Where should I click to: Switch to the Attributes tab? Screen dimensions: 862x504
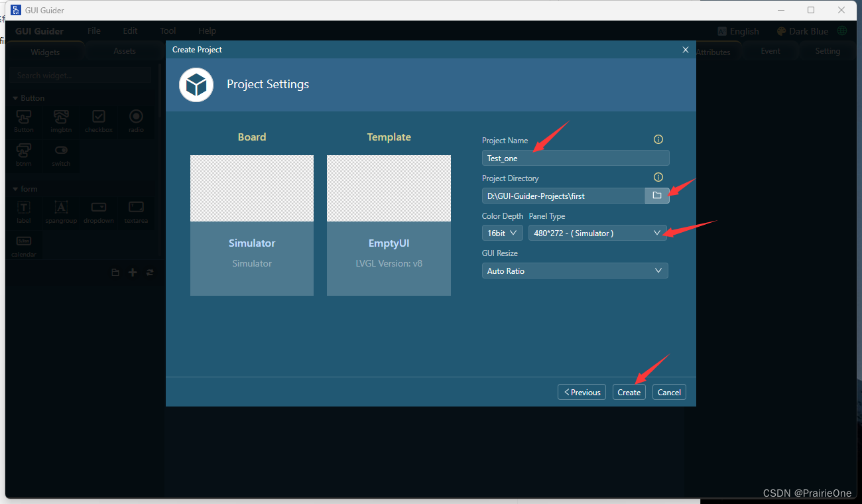pyautogui.click(x=713, y=52)
